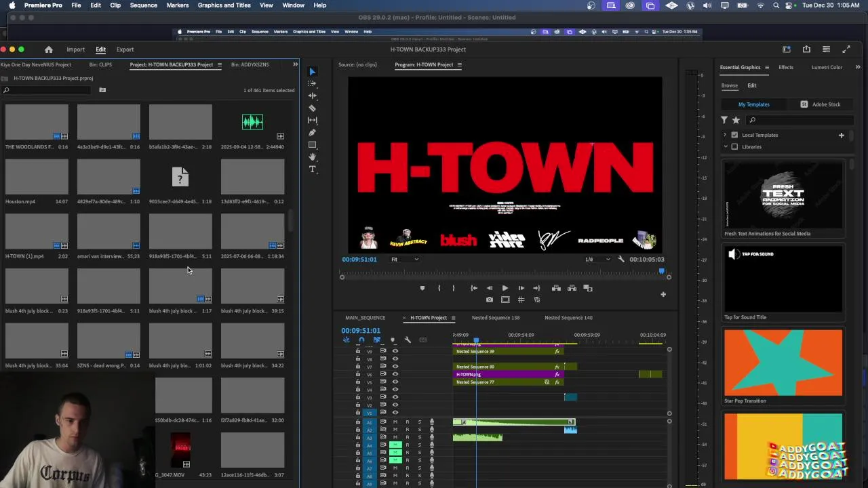Open Graphics and Titles menu
This screenshot has height=488, width=868.
[x=224, y=5]
